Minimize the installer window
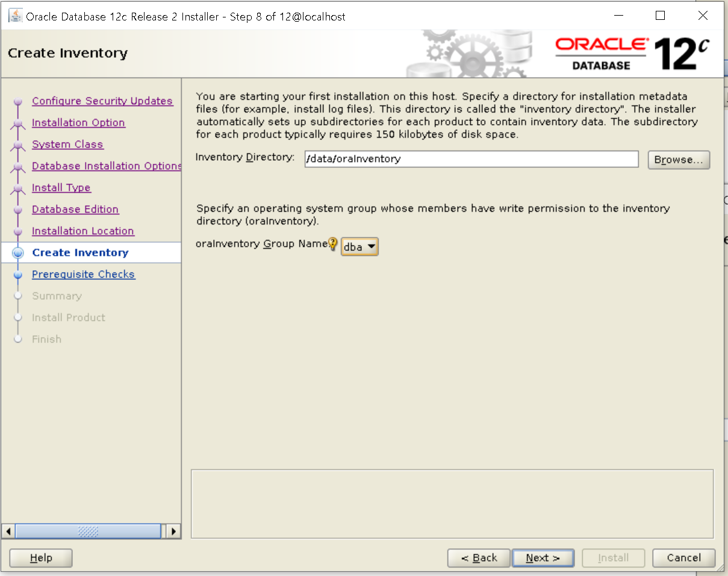The width and height of the screenshot is (728, 576). (618, 16)
